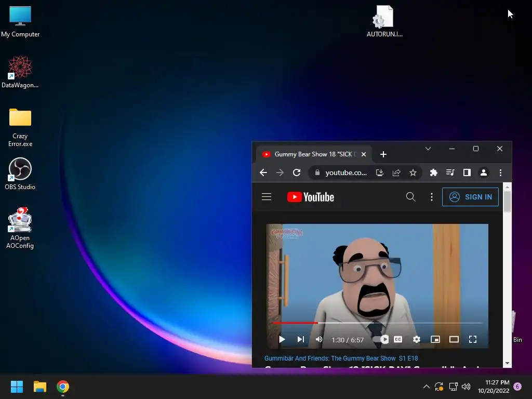
Task: Open AOpen AOConfig shortcut
Action: coord(20,228)
